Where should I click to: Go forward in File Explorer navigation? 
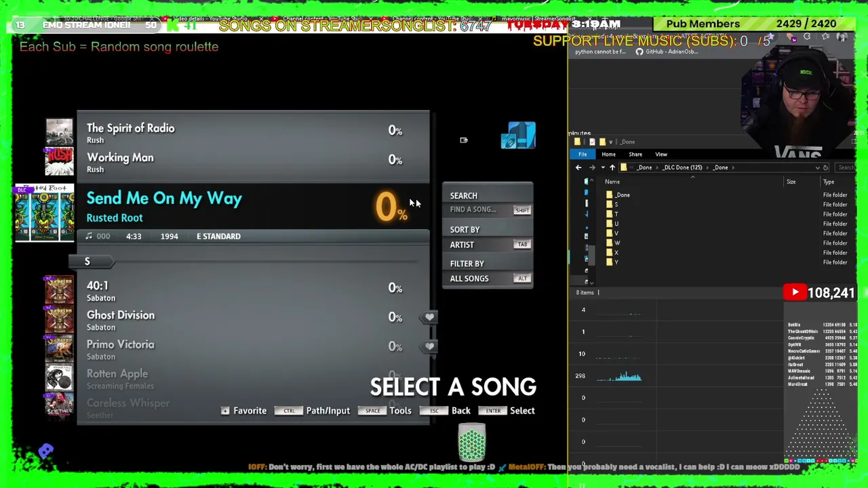592,167
